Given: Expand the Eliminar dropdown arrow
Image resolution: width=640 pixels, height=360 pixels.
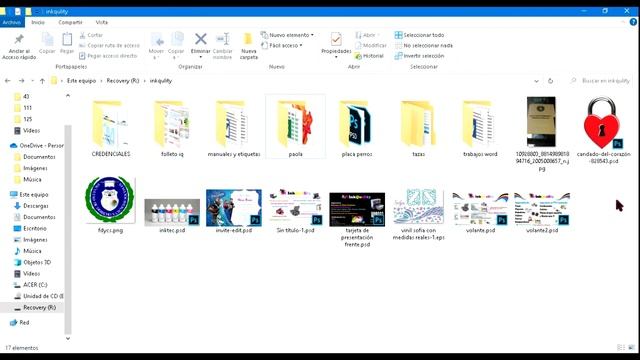Looking at the screenshot, I should pos(200,57).
